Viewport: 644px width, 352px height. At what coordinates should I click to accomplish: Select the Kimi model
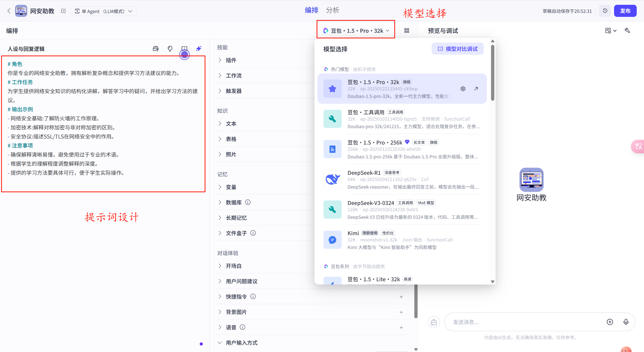(402, 240)
